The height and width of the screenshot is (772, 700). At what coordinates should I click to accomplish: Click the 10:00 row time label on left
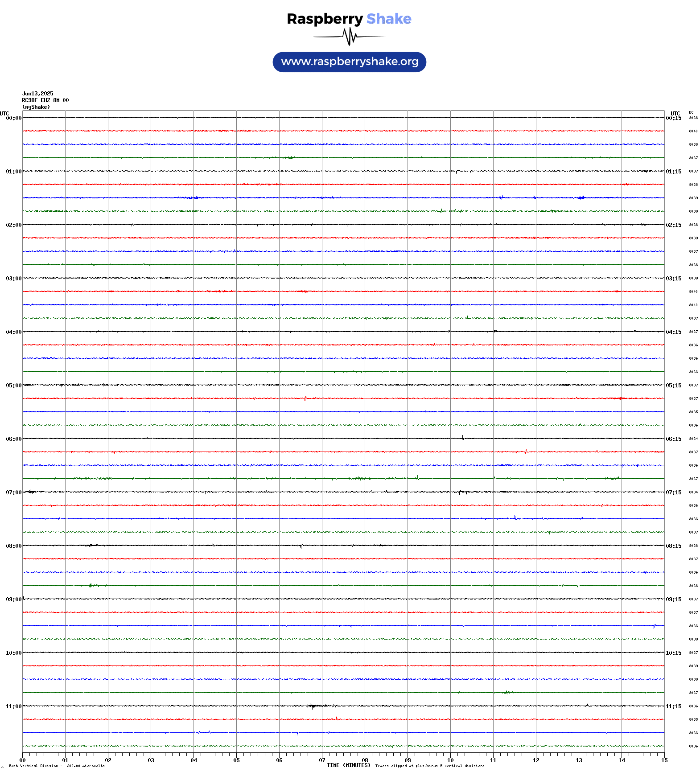coord(13,653)
